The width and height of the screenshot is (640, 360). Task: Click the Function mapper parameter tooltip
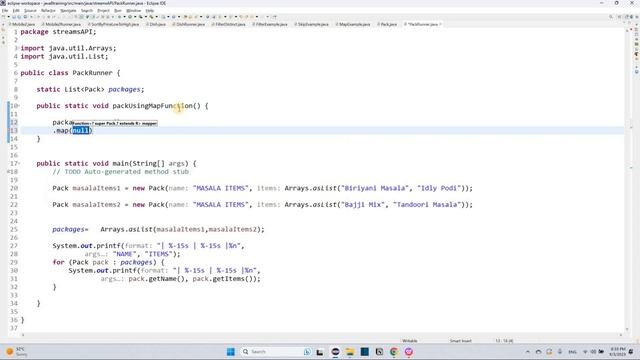tap(115, 123)
